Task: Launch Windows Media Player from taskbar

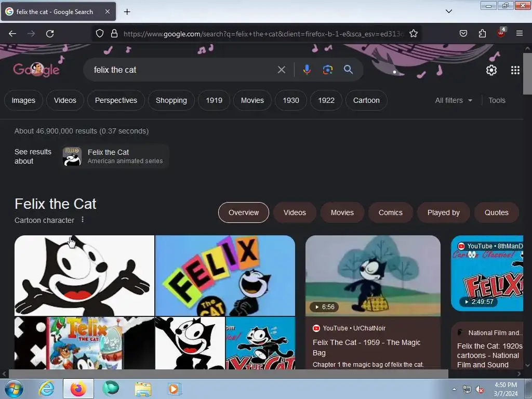Action: click(175, 389)
